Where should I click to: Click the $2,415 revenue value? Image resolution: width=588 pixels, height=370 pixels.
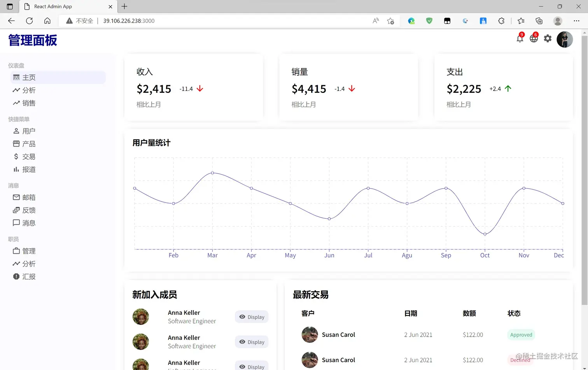[x=154, y=89]
